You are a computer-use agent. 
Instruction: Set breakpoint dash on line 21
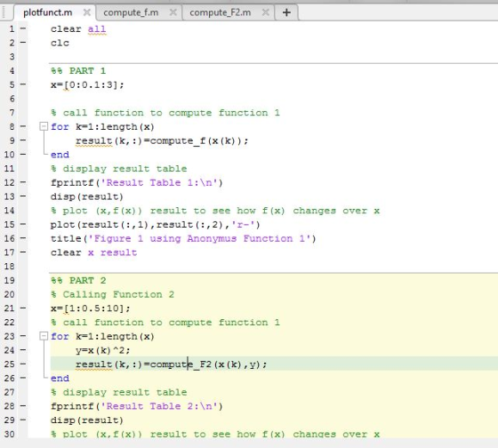click(23, 308)
